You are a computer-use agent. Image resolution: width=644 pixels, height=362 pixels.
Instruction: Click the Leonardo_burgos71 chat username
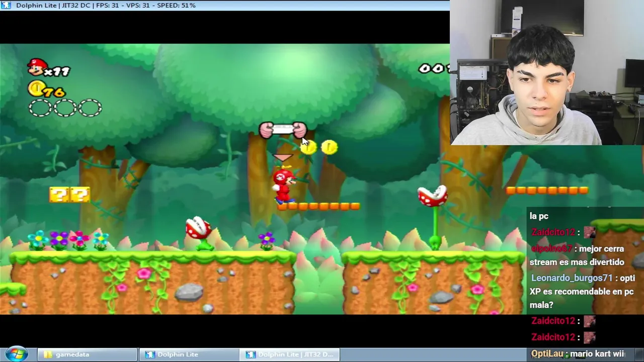(572, 278)
